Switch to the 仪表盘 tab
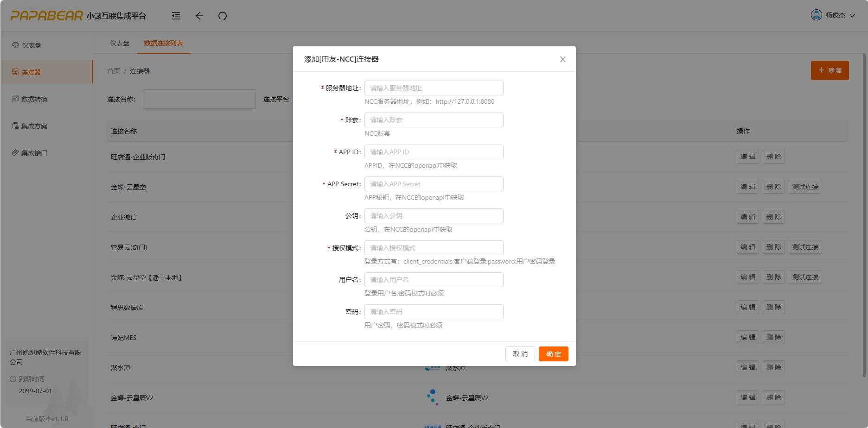This screenshot has height=428, width=868. pos(120,43)
